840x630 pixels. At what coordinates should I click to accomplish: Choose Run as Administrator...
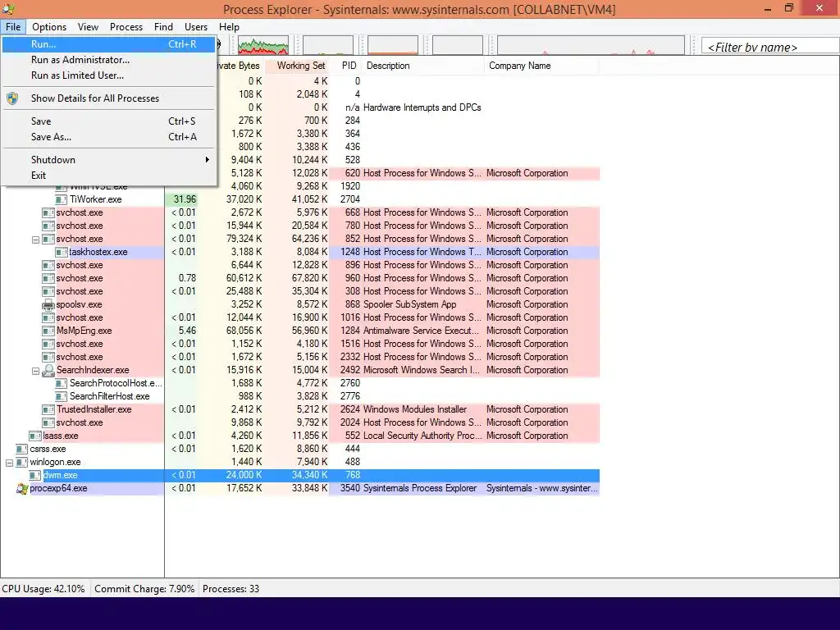[x=109, y=59]
